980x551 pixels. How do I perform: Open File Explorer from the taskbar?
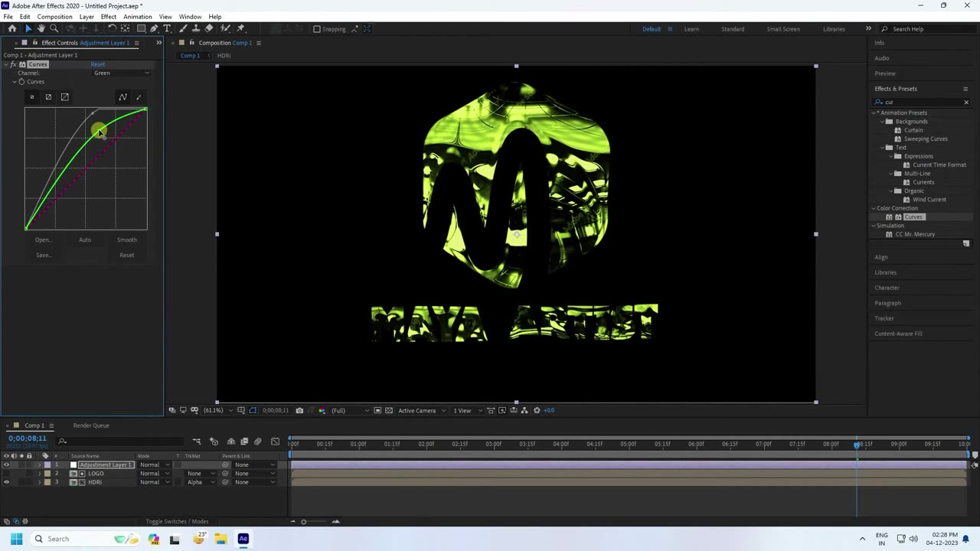220,539
